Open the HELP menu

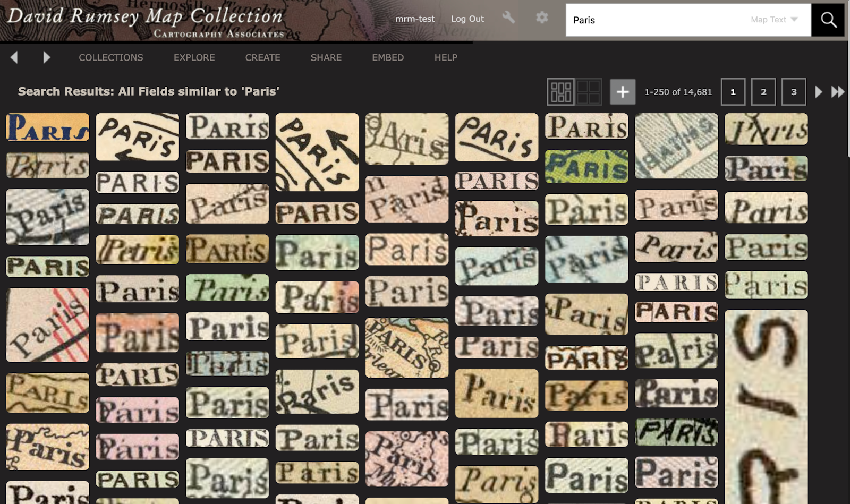pos(446,57)
